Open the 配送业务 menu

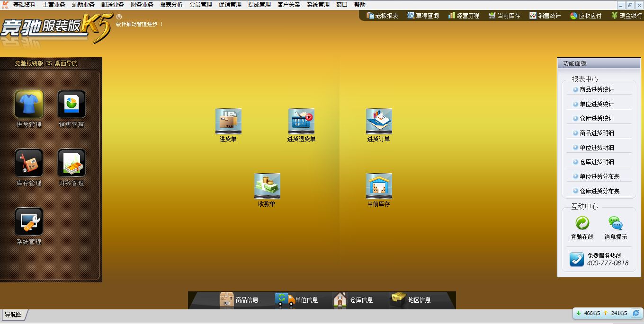point(113,5)
